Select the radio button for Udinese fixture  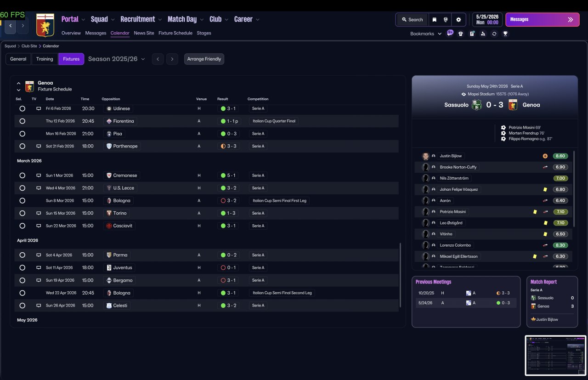click(x=22, y=108)
